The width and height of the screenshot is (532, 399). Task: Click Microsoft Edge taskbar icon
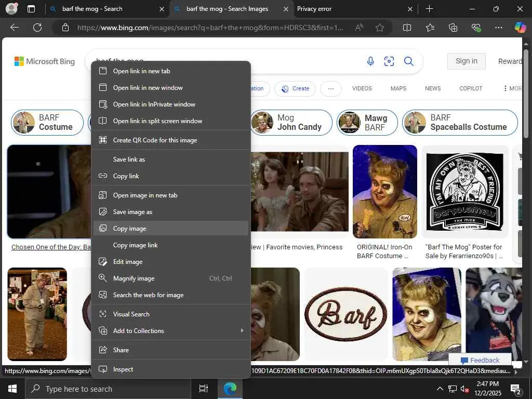point(230,389)
